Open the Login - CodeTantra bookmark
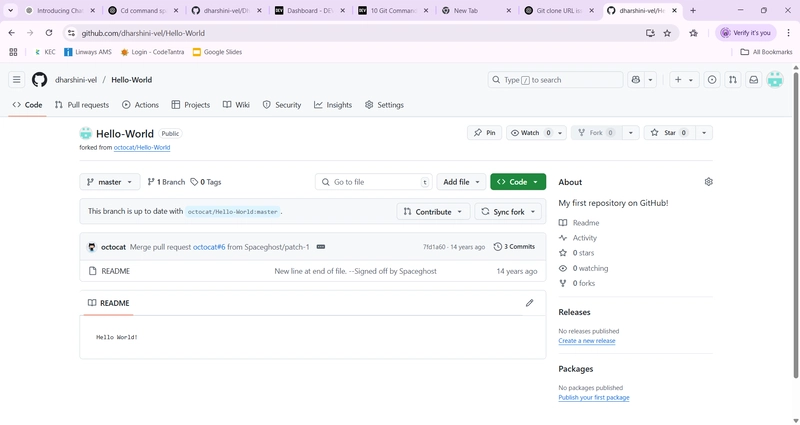Viewport: 800px width, 425px height. (152, 52)
